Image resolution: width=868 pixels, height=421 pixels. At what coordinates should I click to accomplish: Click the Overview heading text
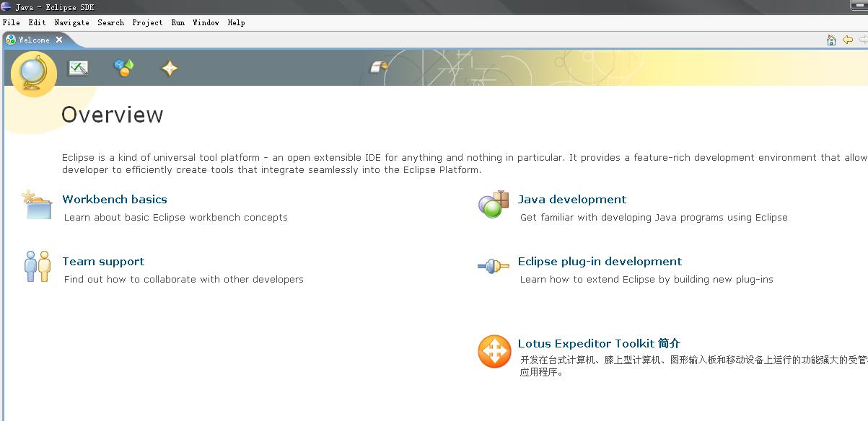click(x=112, y=115)
